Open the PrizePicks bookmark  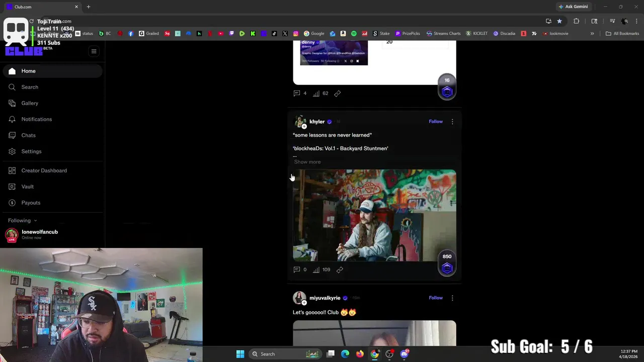point(408,34)
